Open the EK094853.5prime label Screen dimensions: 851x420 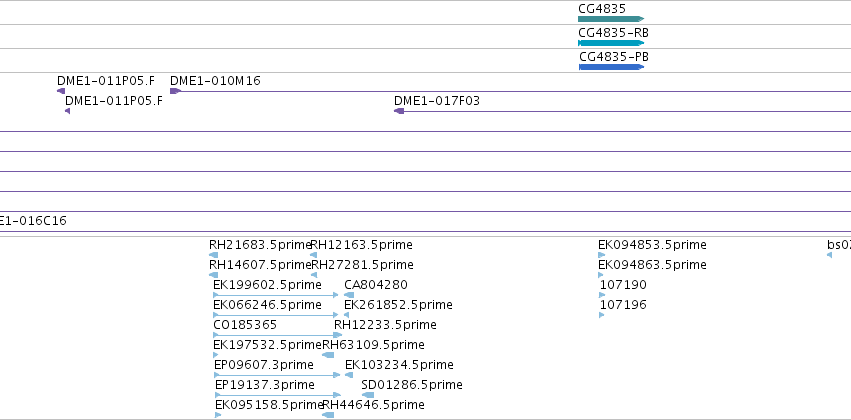pyautogui.click(x=652, y=245)
